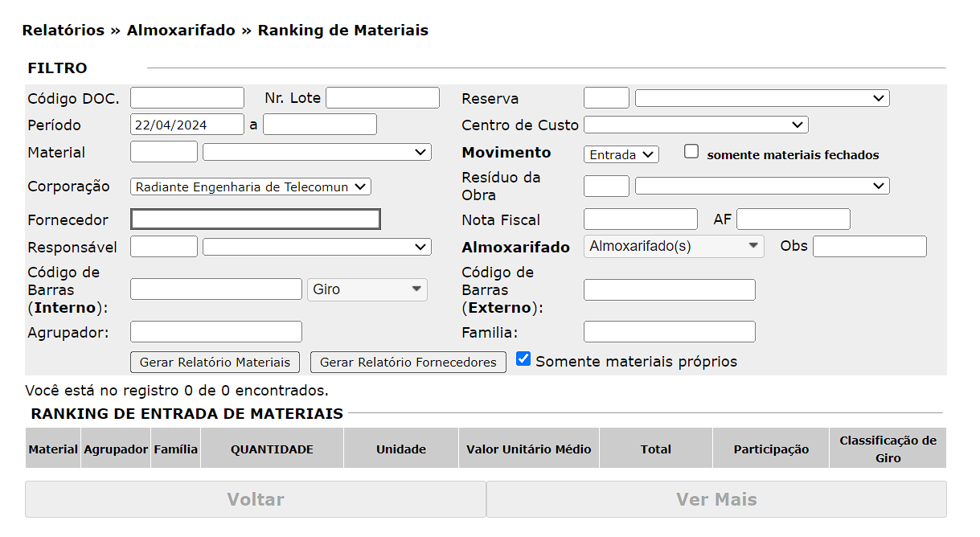Viewport: 980px width, 537px height.
Task: Expand the Resíduo da Obra dropdown
Action: pos(761,186)
